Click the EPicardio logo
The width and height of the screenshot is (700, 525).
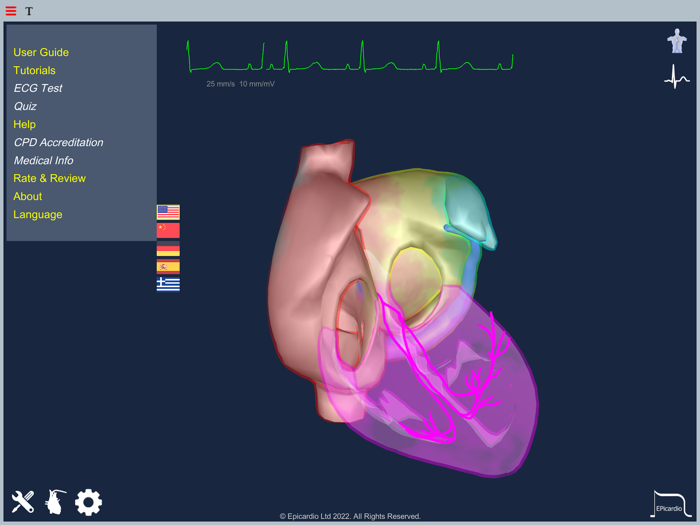[x=670, y=504]
